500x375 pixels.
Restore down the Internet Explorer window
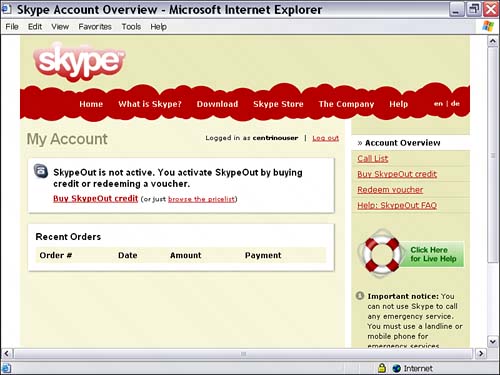[473, 9]
